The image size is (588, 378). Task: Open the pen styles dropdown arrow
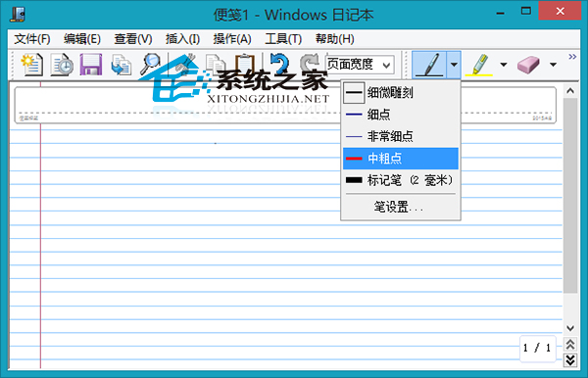coord(454,65)
